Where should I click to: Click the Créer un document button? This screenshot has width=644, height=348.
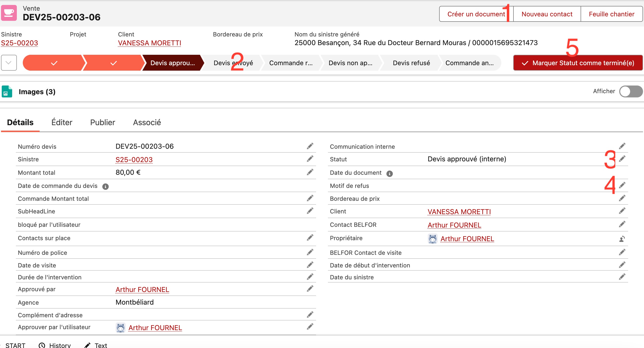click(476, 14)
